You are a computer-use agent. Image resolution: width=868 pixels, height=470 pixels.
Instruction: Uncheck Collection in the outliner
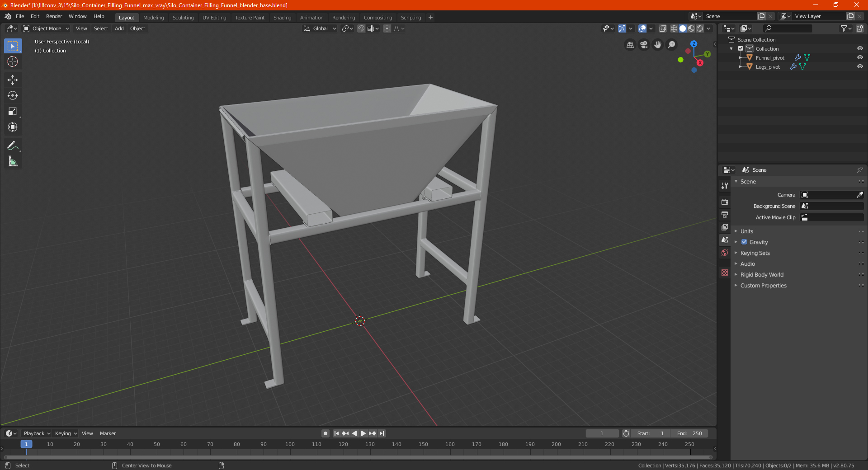click(x=741, y=49)
